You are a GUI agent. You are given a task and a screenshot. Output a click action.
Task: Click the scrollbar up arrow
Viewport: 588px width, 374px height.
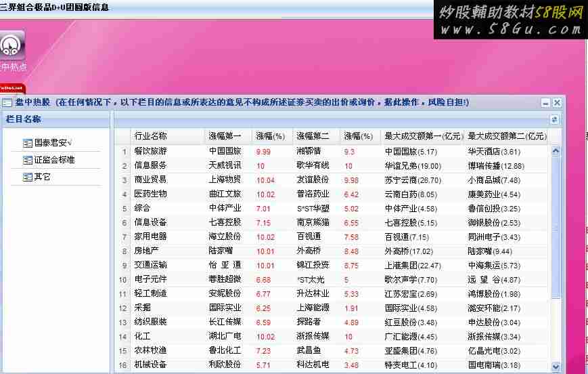pos(556,152)
